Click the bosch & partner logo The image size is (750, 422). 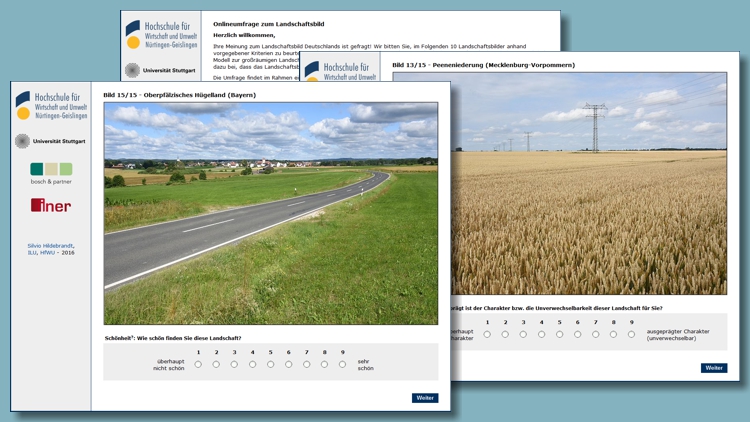point(51,173)
